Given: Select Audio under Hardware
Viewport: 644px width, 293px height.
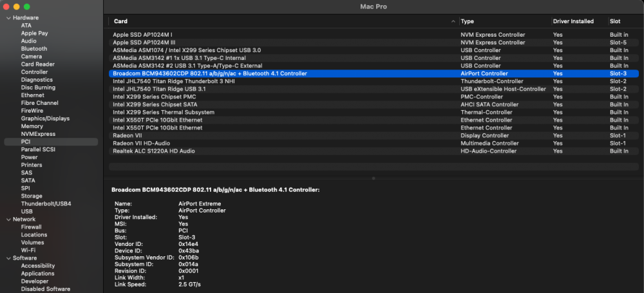Looking at the screenshot, I should point(29,41).
